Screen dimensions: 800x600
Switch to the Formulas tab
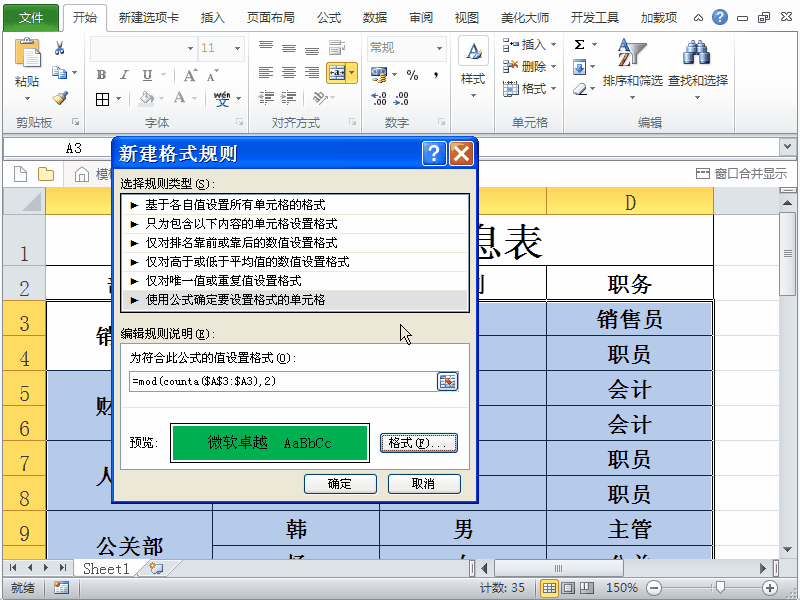(329, 18)
